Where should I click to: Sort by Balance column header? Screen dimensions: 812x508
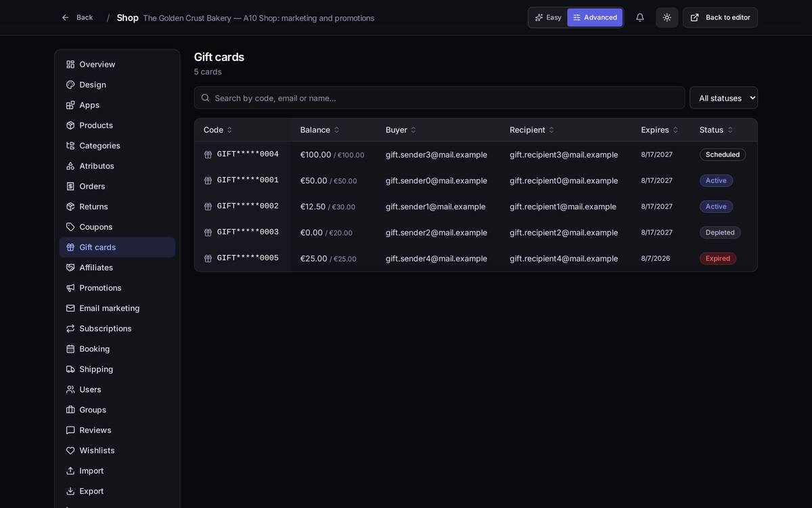pyautogui.click(x=320, y=130)
